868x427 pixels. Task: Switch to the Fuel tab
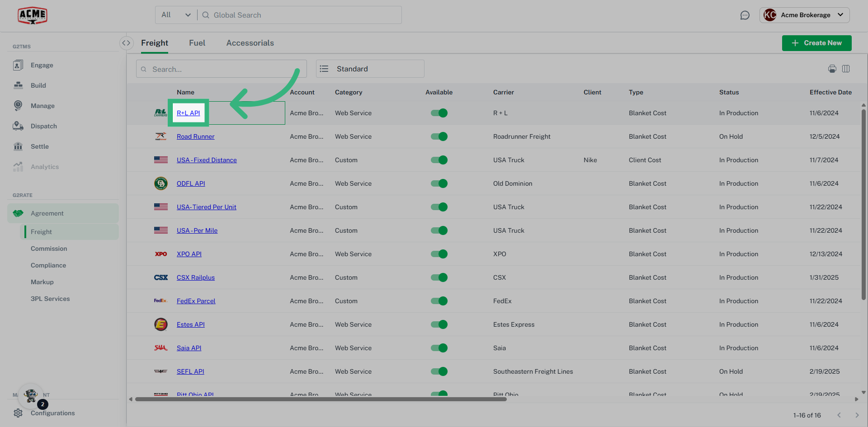click(x=197, y=43)
